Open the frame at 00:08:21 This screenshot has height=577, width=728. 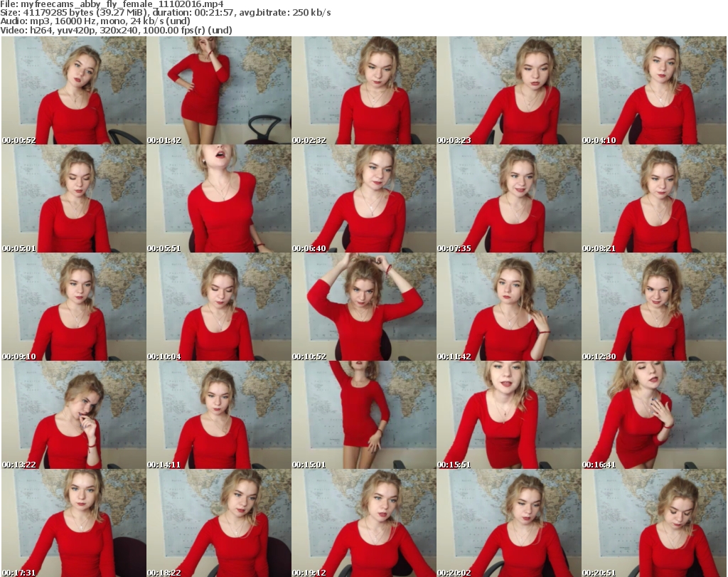click(654, 198)
